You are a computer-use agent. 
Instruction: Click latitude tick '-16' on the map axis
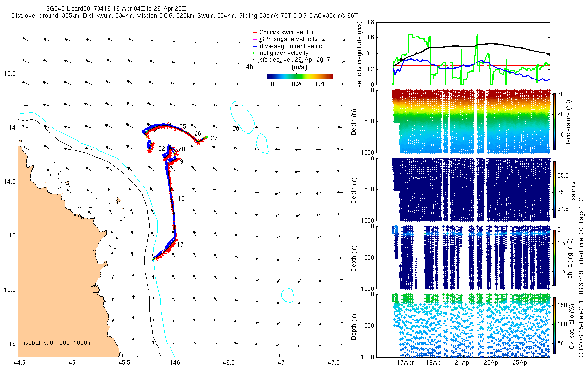click(x=12, y=343)
